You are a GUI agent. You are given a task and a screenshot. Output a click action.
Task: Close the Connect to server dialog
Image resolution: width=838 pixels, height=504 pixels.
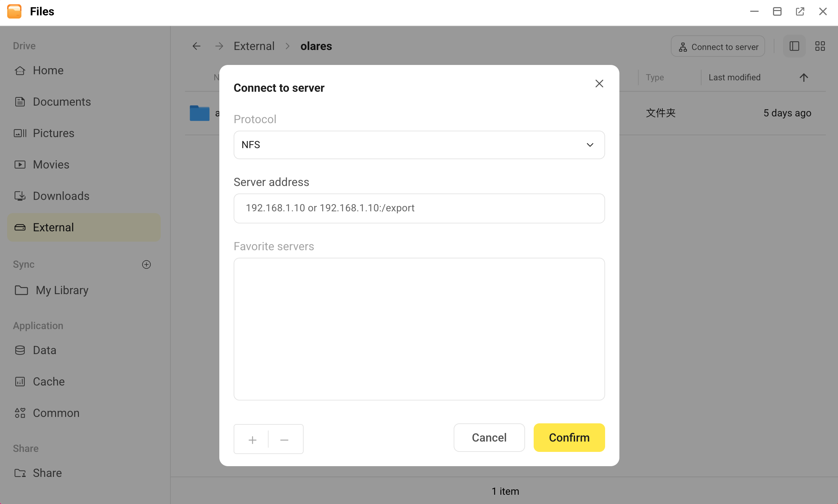pos(599,84)
